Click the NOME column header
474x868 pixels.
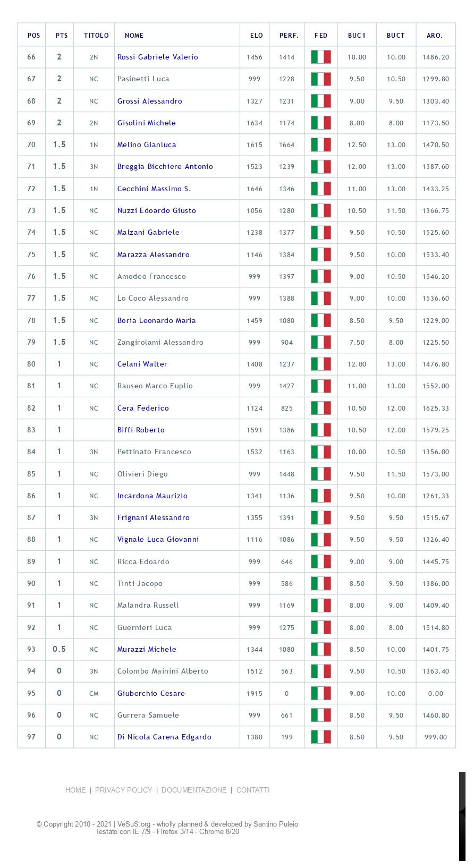[x=134, y=36]
